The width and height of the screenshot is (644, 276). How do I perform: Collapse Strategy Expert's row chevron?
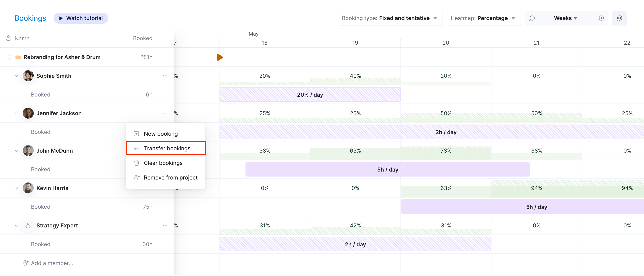(x=16, y=225)
